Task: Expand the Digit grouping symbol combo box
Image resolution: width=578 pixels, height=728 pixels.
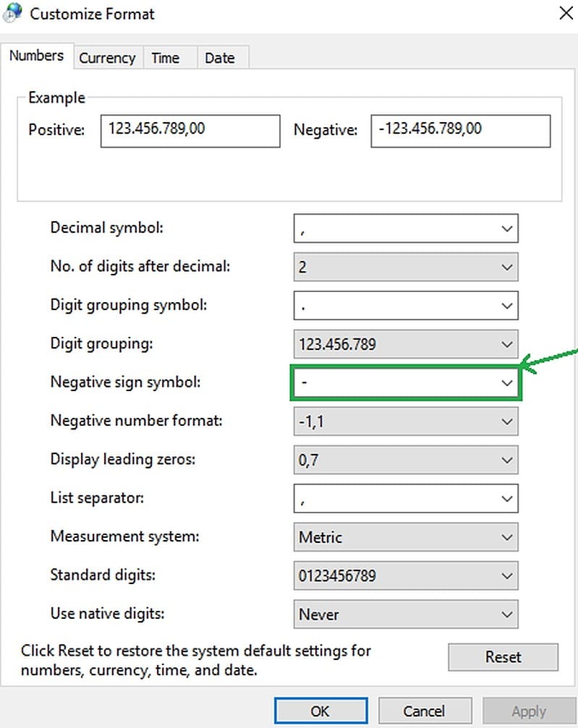Action: pos(506,305)
